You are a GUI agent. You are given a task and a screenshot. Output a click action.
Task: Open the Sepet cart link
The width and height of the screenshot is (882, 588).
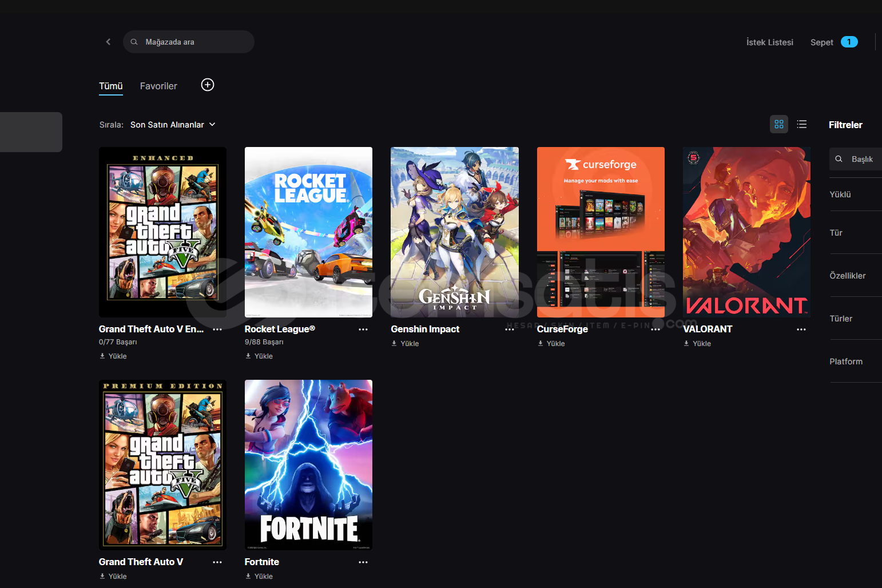point(822,42)
